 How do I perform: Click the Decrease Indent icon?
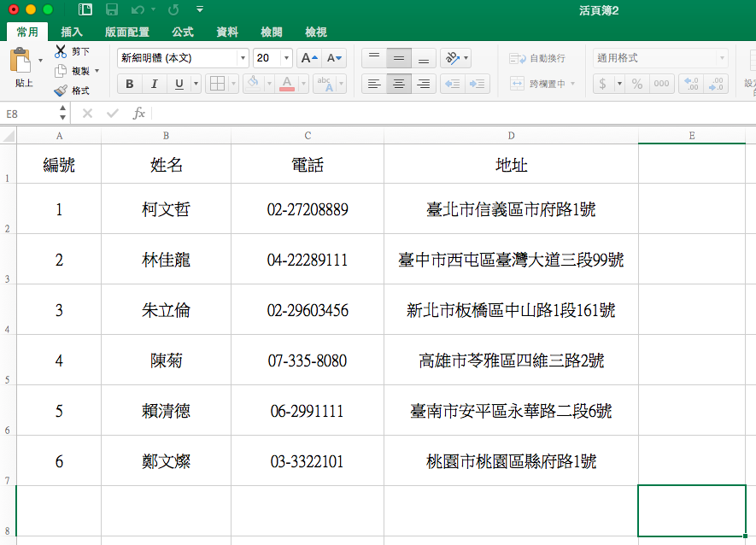tap(452, 84)
